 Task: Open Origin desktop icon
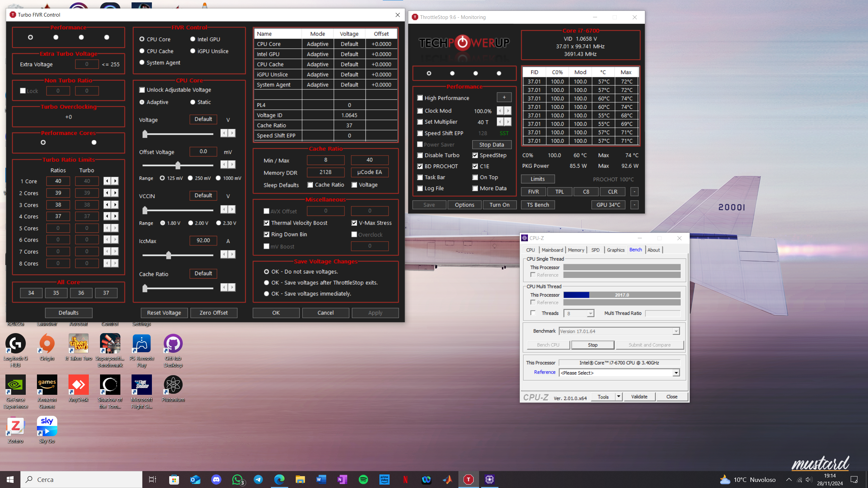(x=47, y=348)
